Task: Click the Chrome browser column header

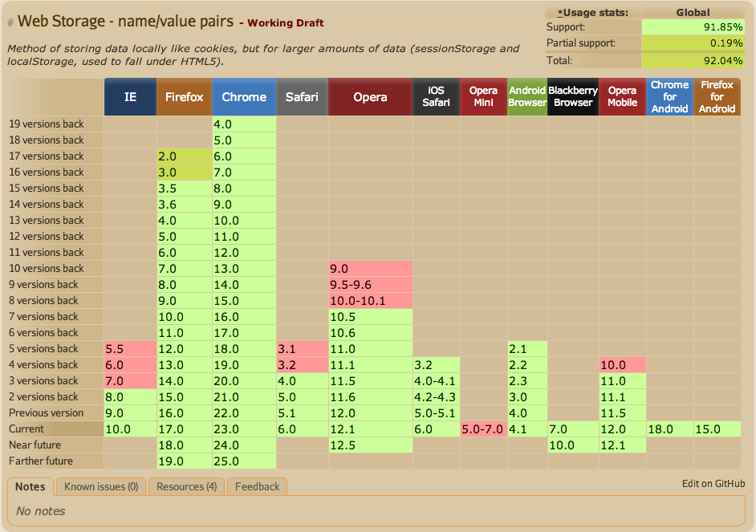Action: (244, 97)
